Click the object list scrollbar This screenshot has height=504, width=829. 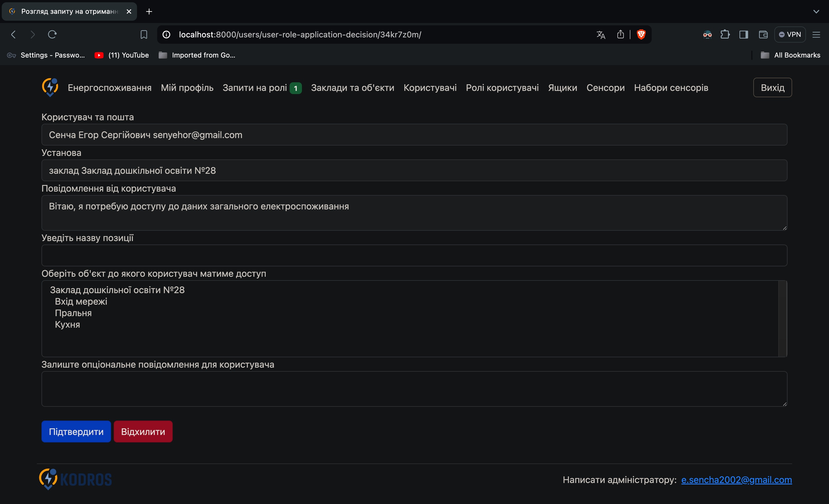tap(782, 318)
